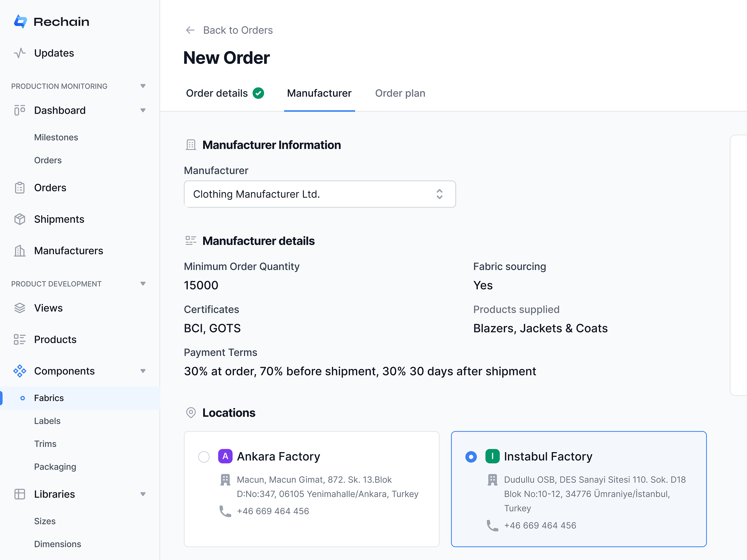Deselect the Instabul Factory radio button
The height and width of the screenshot is (560, 747).
tap(471, 456)
